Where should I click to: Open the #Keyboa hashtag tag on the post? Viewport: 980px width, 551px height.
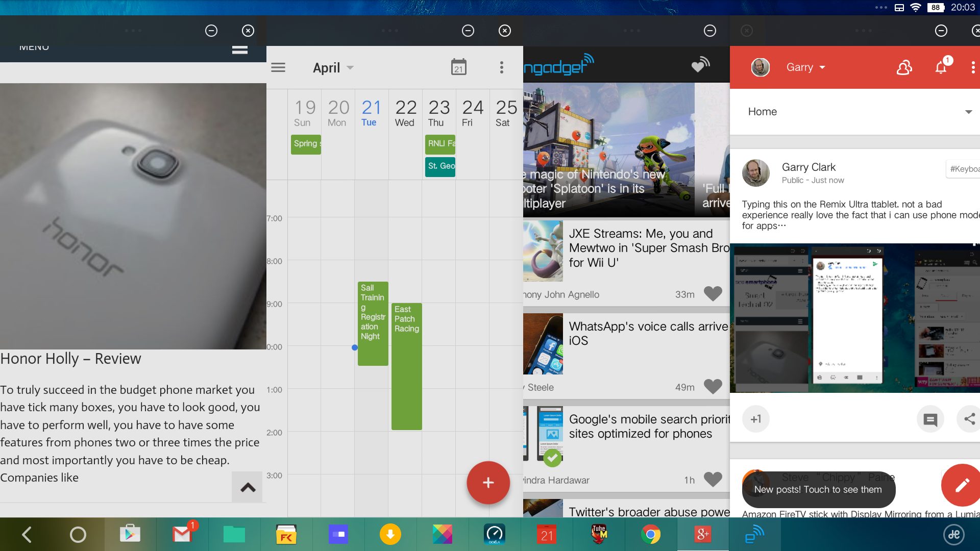pyautogui.click(x=963, y=169)
